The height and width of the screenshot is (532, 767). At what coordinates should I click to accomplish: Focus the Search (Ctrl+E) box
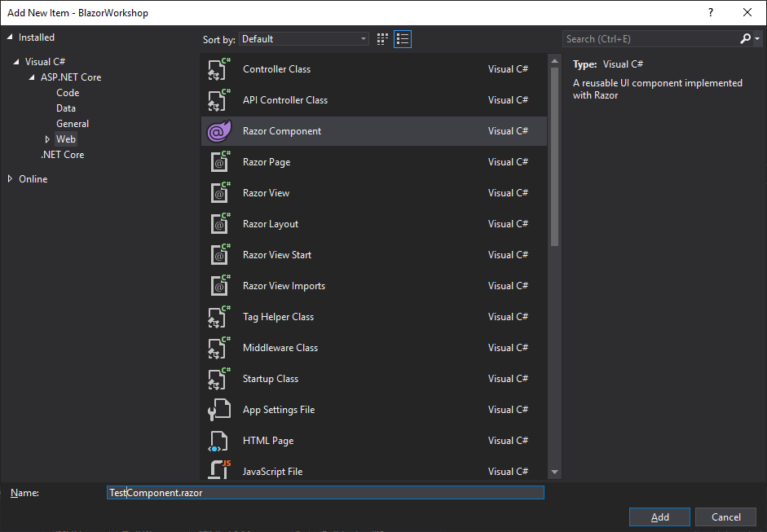(x=650, y=38)
